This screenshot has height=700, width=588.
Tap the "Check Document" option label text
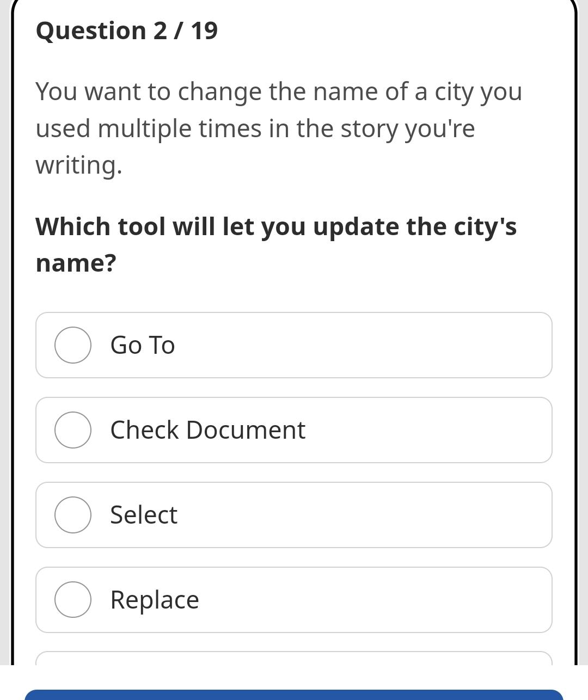(207, 430)
